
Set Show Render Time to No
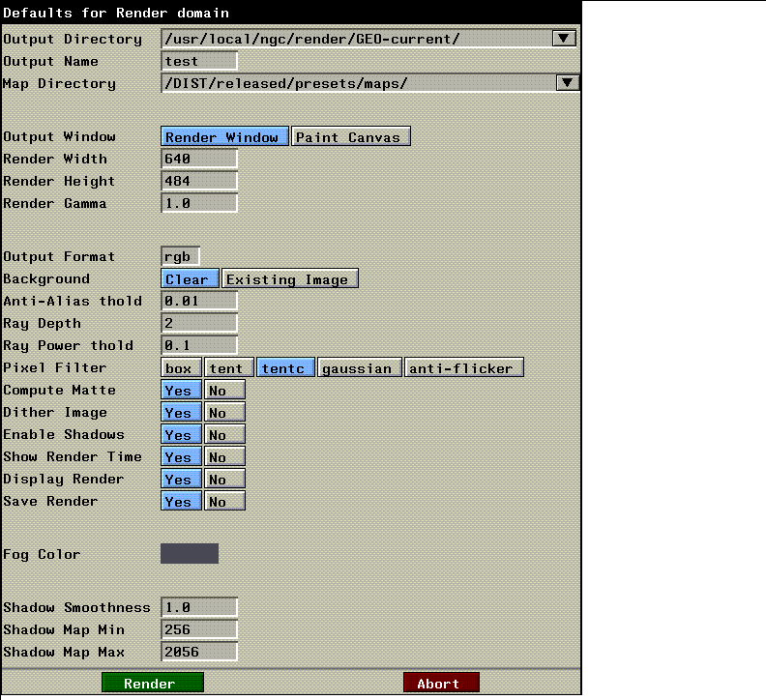[x=224, y=456]
